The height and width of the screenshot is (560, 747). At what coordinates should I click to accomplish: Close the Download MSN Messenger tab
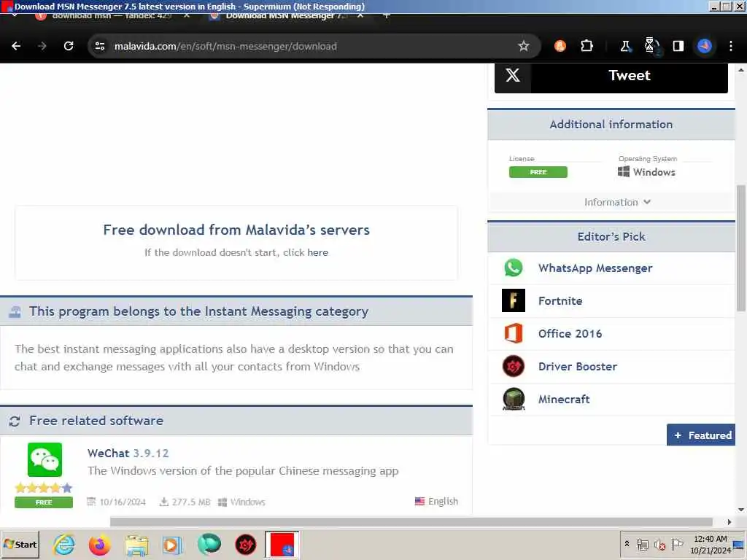point(360,15)
